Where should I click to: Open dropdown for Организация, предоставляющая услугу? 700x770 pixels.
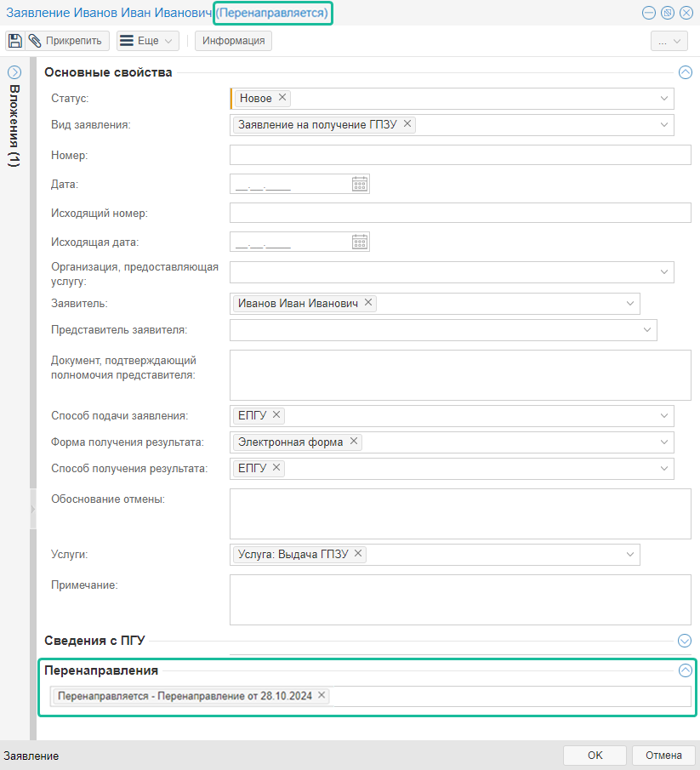664,271
